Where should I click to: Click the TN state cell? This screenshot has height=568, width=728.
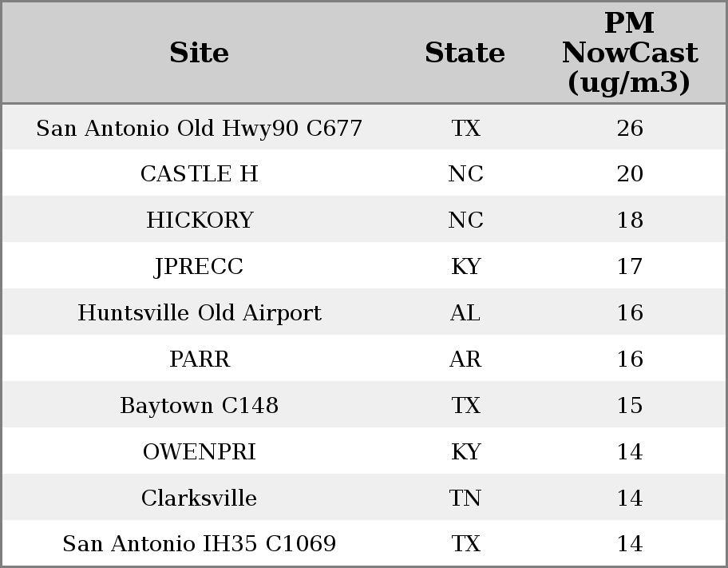[x=465, y=498]
